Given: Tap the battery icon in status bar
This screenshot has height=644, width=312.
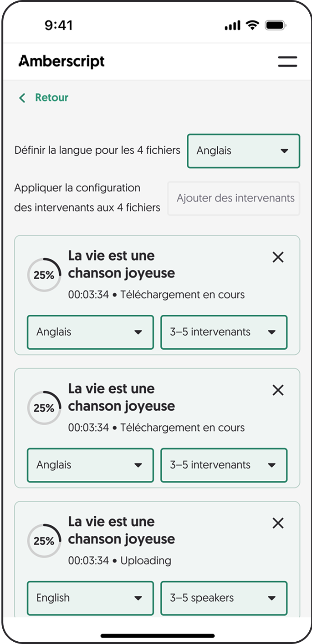Looking at the screenshot, I should 275,25.
